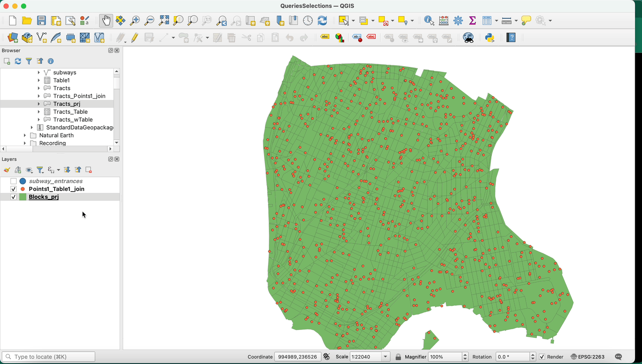642x364 pixels.
Task: Refresh the map canvas
Action: [x=322, y=20]
